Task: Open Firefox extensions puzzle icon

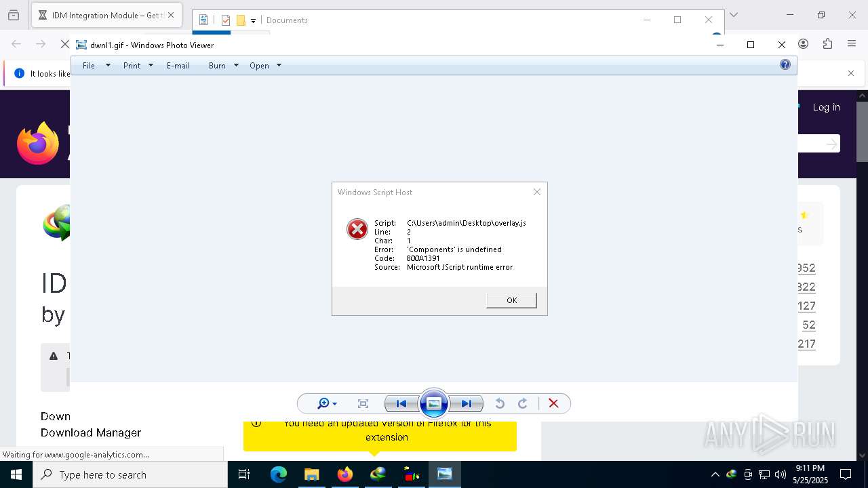Action: pyautogui.click(x=827, y=44)
